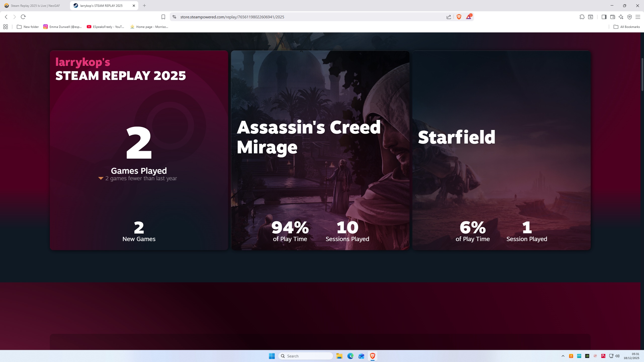Open the Brave Rewards triangle icon

click(469, 17)
